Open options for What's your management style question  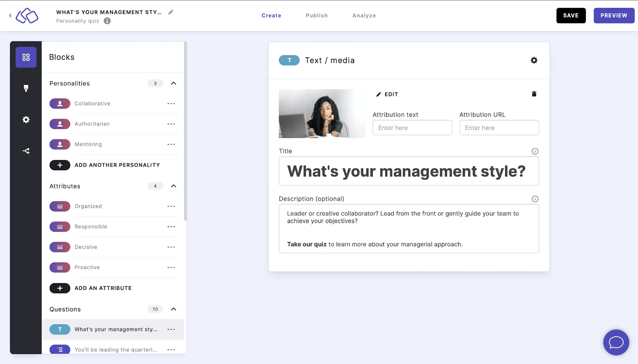[171, 329]
